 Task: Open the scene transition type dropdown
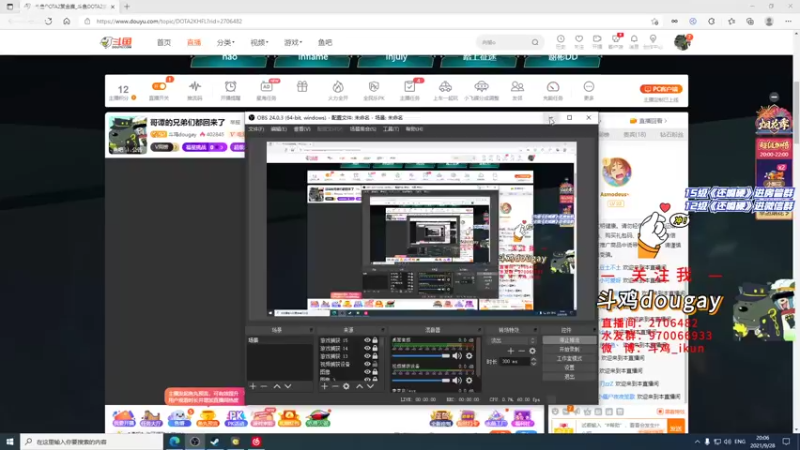coord(513,340)
